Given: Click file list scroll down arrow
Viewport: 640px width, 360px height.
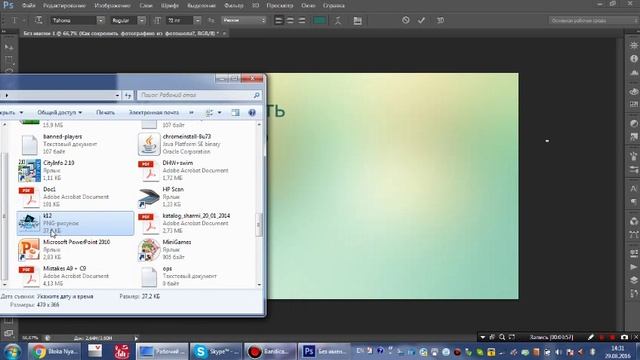Looking at the screenshot, I should [x=259, y=284].
